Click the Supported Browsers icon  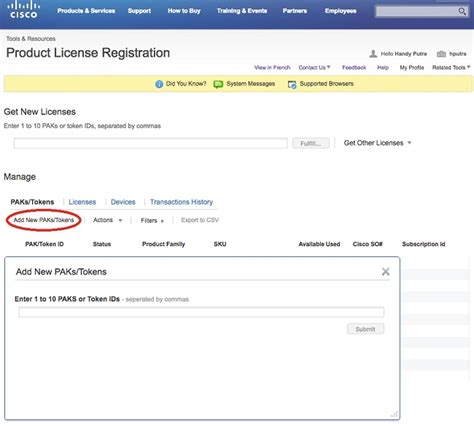292,85
